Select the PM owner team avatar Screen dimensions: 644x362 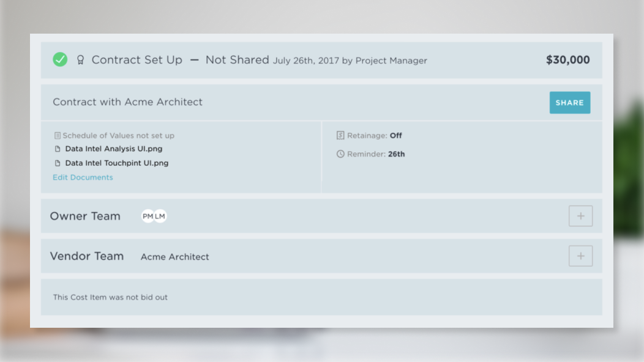pos(148,216)
